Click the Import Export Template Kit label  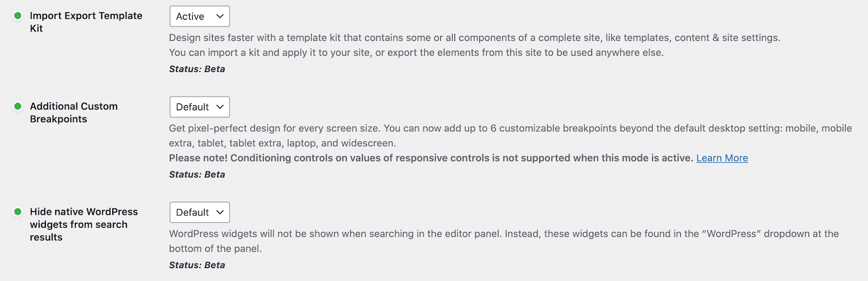[x=86, y=22]
